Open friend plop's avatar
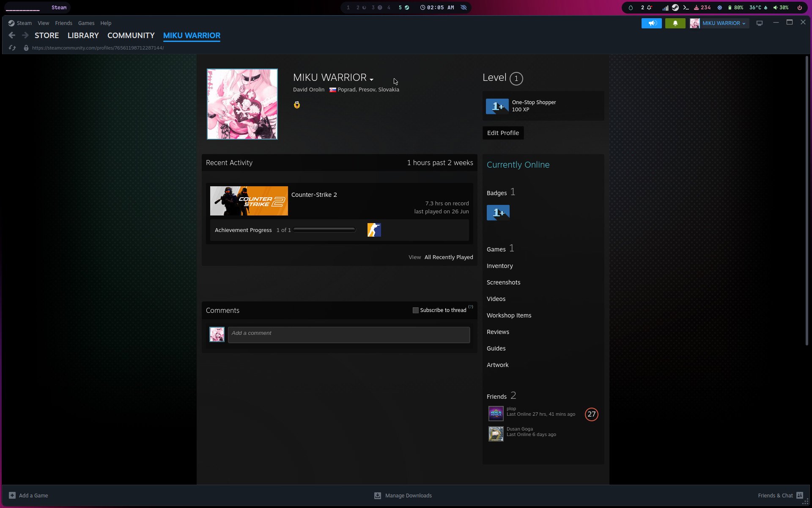812x508 pixels. pyautogui.click(x=496, y=414)
